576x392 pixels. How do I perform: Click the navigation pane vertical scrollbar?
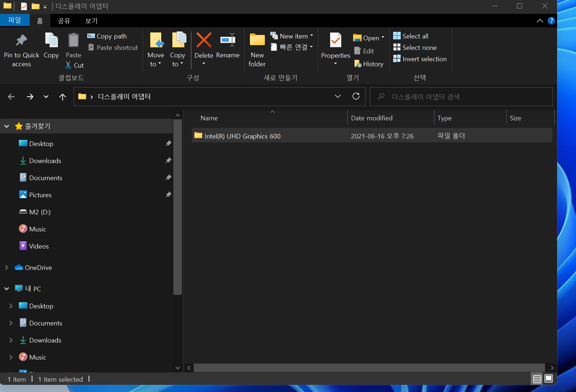178,207
